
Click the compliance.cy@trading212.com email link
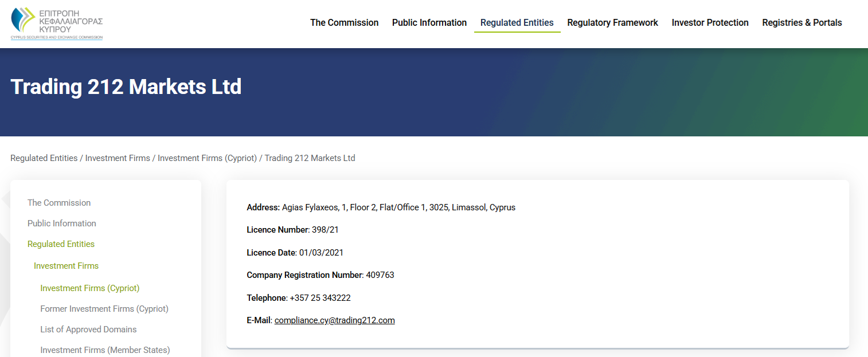tap(335, 320)
